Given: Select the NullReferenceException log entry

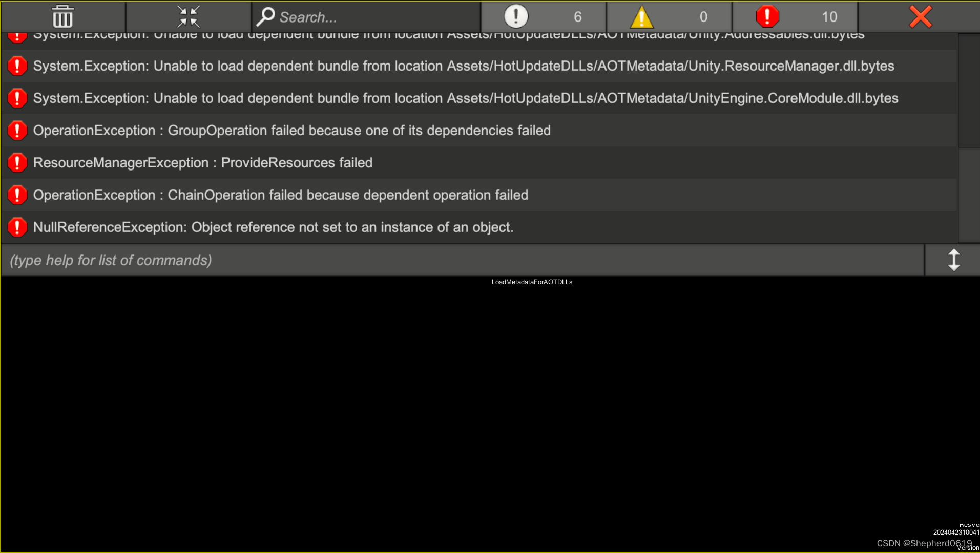Looking at the screenshot, I should pyautogui.click(x=479, y=227).
